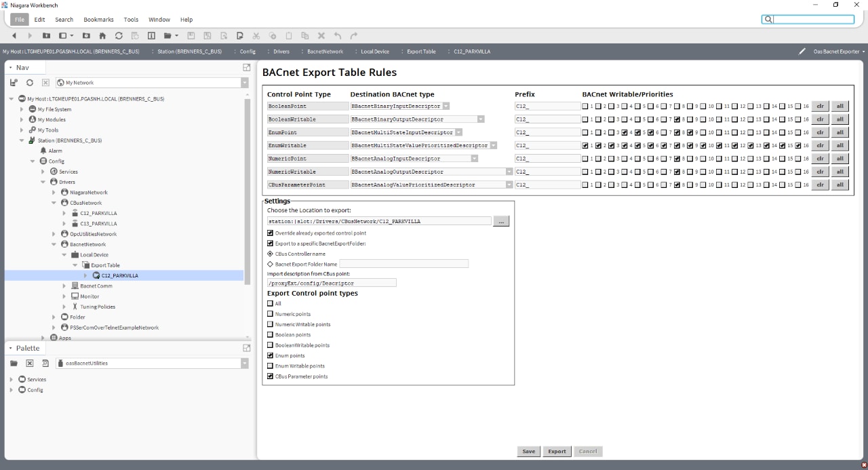Click the Open Palette folder icon
Viewport: 868px width, 470px height.
[x=14, y=364]
